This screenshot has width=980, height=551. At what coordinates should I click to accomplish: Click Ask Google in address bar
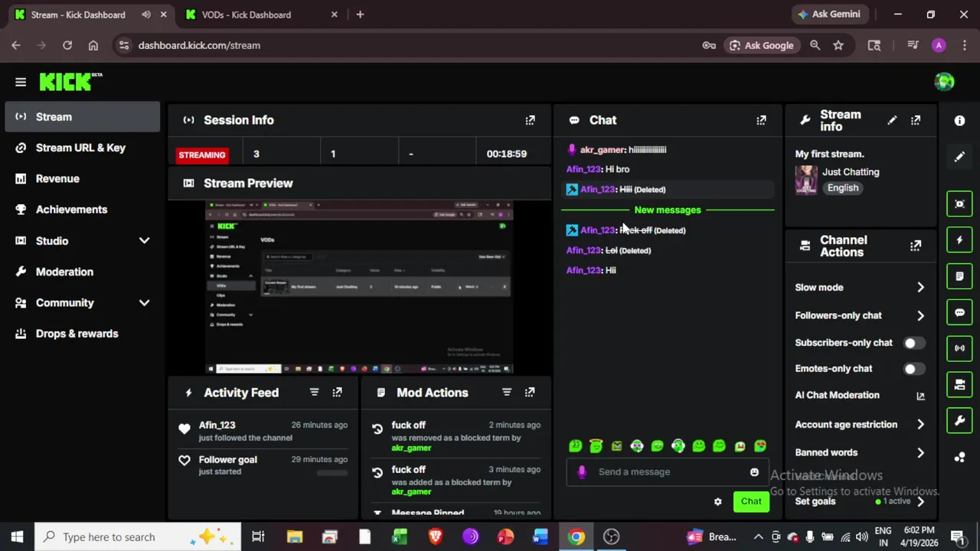(761, 45)
